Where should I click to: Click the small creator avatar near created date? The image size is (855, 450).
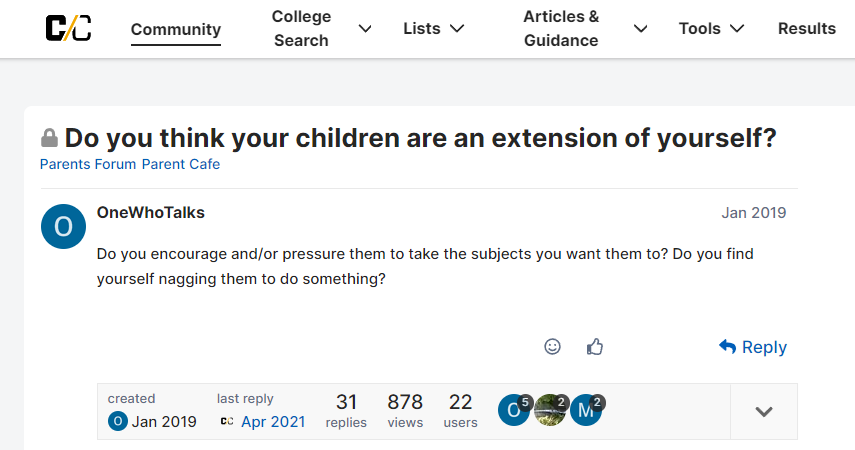(x=117, y=421)
